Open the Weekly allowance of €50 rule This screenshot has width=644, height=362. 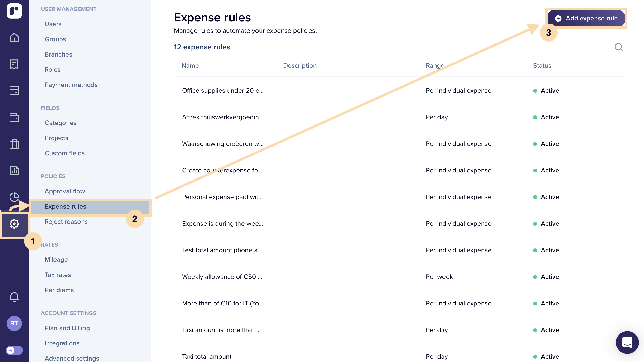[399, 277]
